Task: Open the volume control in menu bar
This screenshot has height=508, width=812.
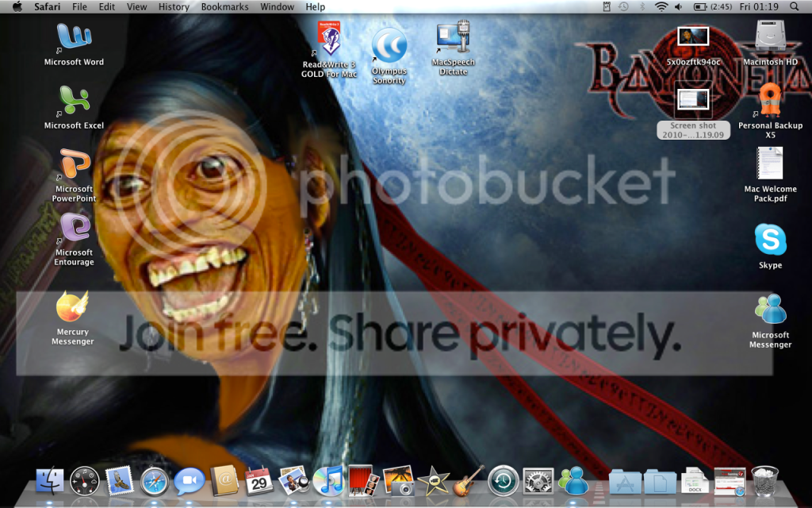Action: click(x=679, y=6)
